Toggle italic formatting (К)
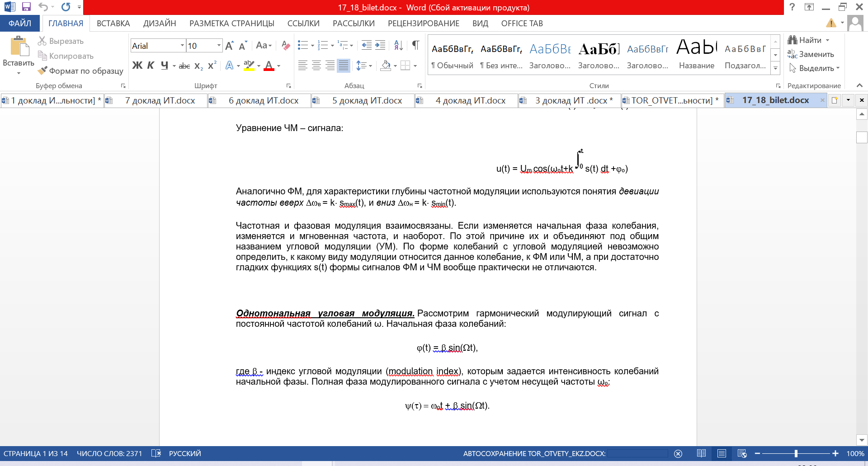Image resolution: width=868 pixels, height=466 pixels. coord(151,66)
